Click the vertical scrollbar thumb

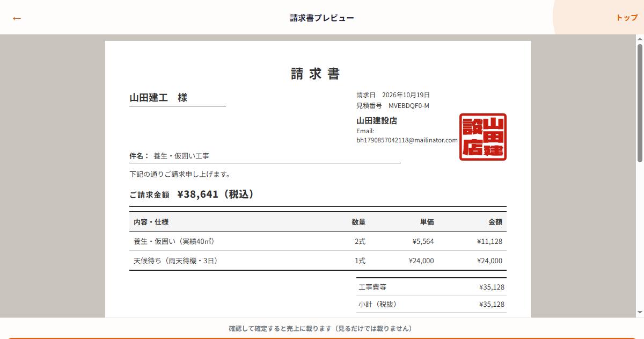(640, 102)
